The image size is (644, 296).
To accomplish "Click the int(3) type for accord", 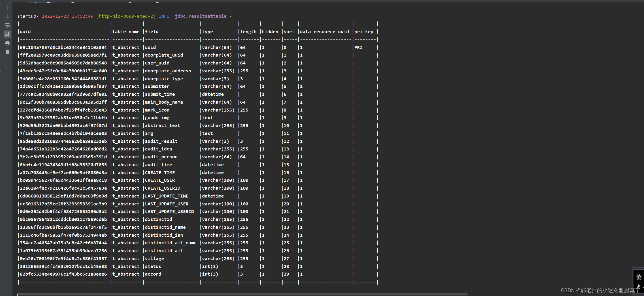I will (210, 274).
